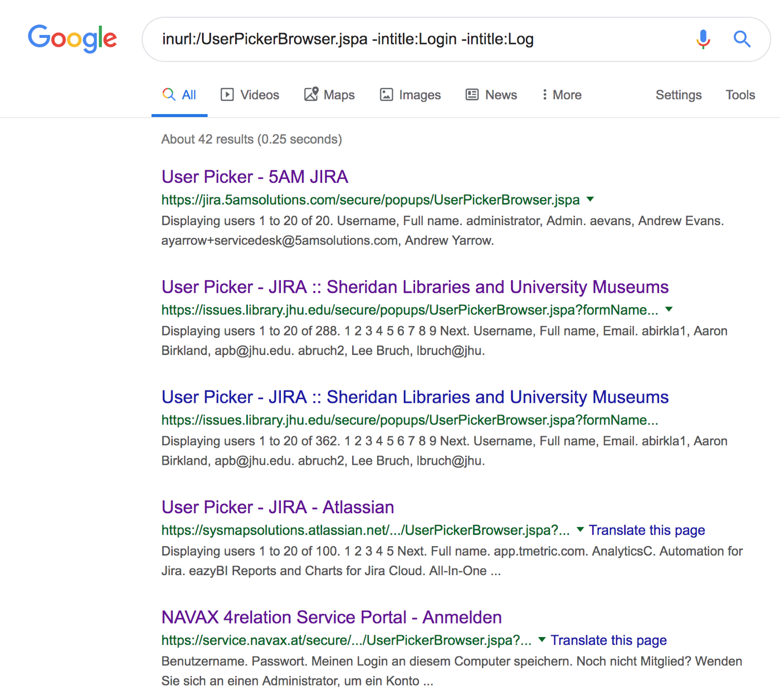This screenshot has width=780, height=700.
Task: Expand the More search categories menu
Action: pos(562,95)
